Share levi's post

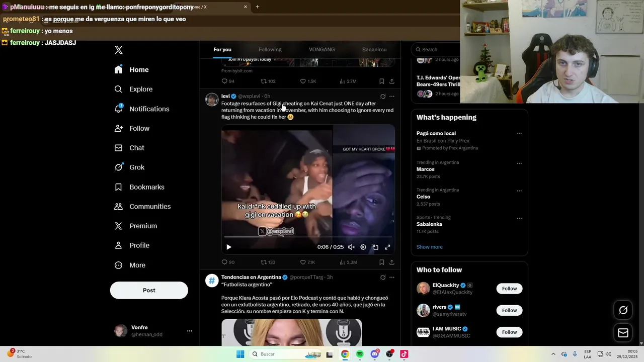[x=392, y=262]
